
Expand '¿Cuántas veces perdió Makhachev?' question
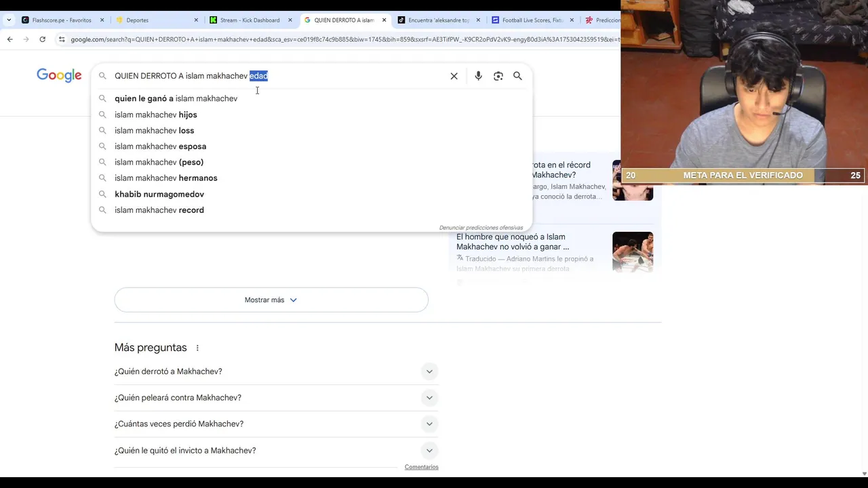pyautogui.click(x=276, y=424)
